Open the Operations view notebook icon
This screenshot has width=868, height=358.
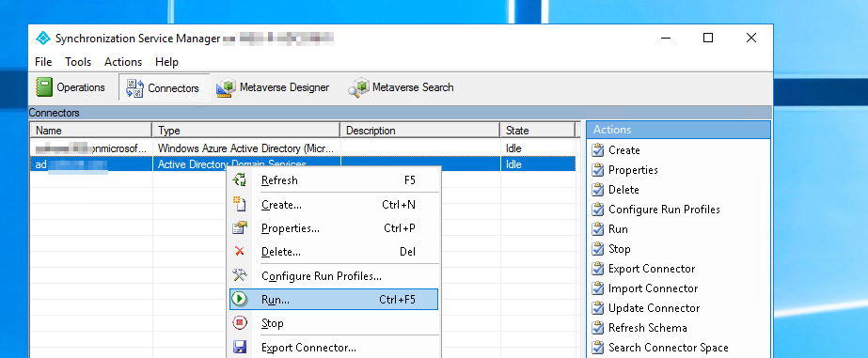[x=44, y=86]
